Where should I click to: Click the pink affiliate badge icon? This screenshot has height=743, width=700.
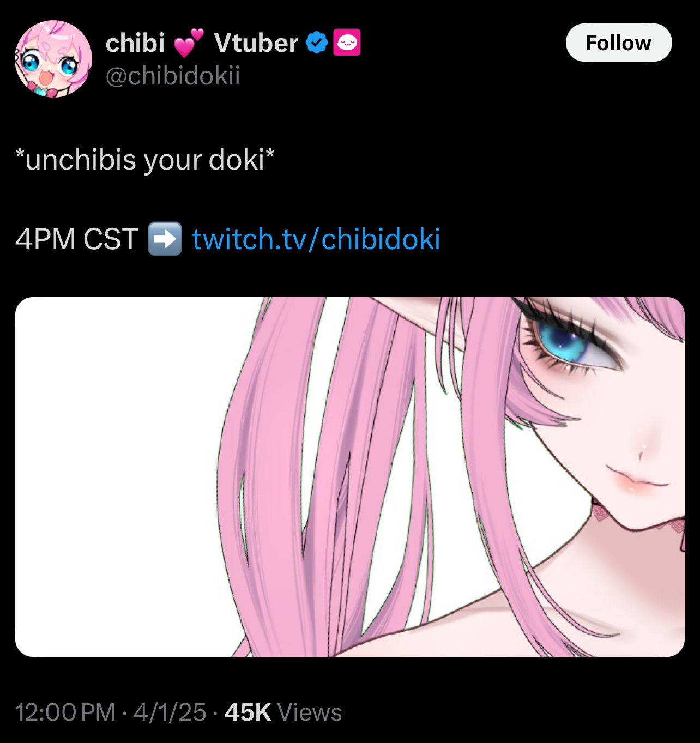347,43
